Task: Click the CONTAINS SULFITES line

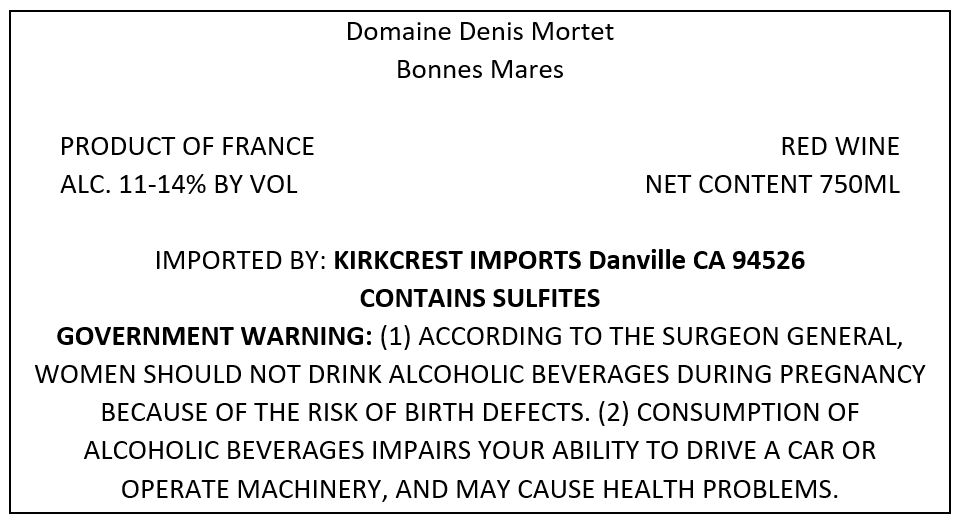Action: (x=480, y=298)
